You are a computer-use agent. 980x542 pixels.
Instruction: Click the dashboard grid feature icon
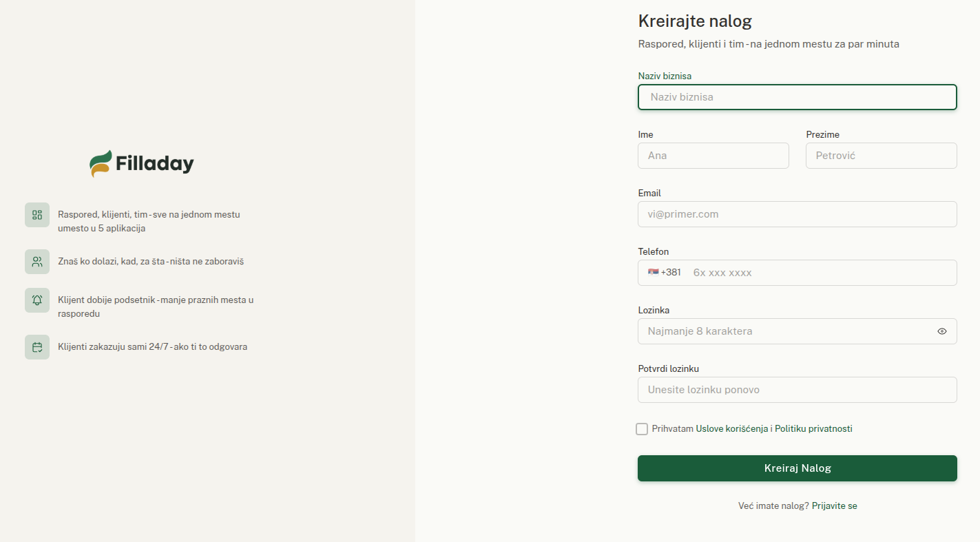[x=37, y=215]
